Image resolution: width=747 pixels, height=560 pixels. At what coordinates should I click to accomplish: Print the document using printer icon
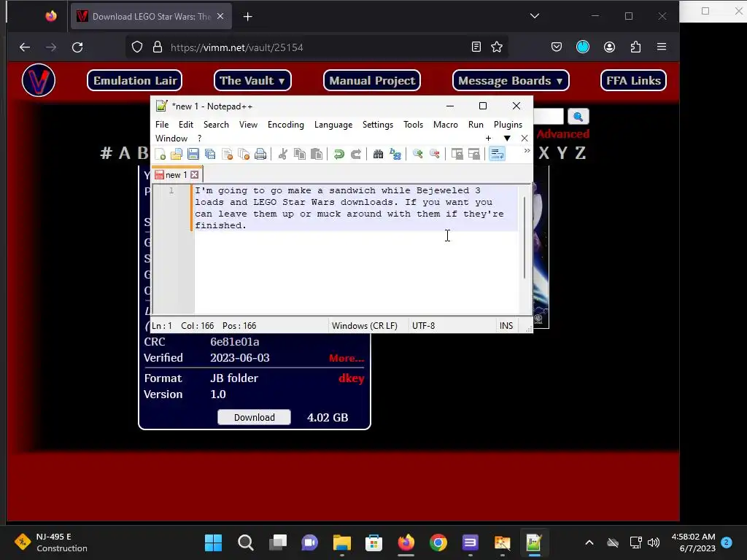coord(260,155)
